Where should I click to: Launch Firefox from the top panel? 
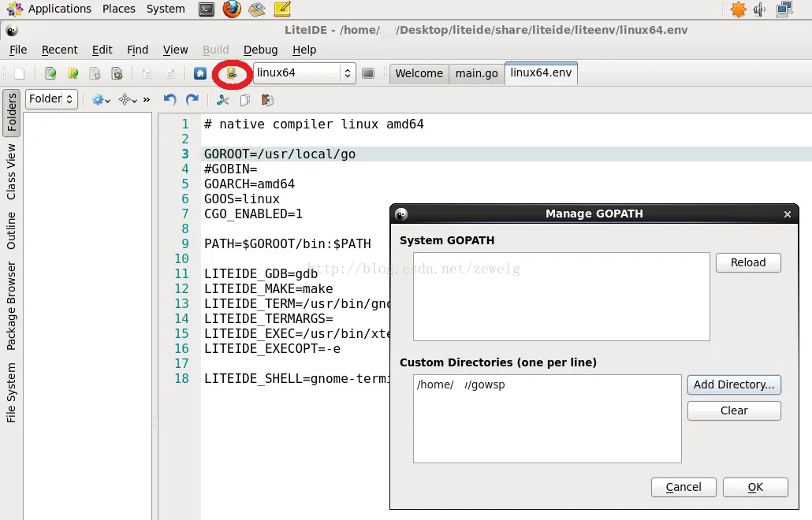coord(231,9)
